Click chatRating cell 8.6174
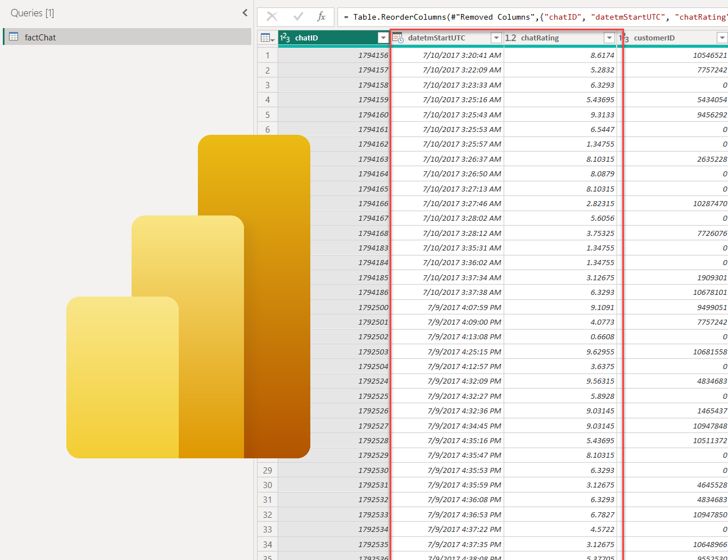Screen dimensions: 728x560 (560, 55)
